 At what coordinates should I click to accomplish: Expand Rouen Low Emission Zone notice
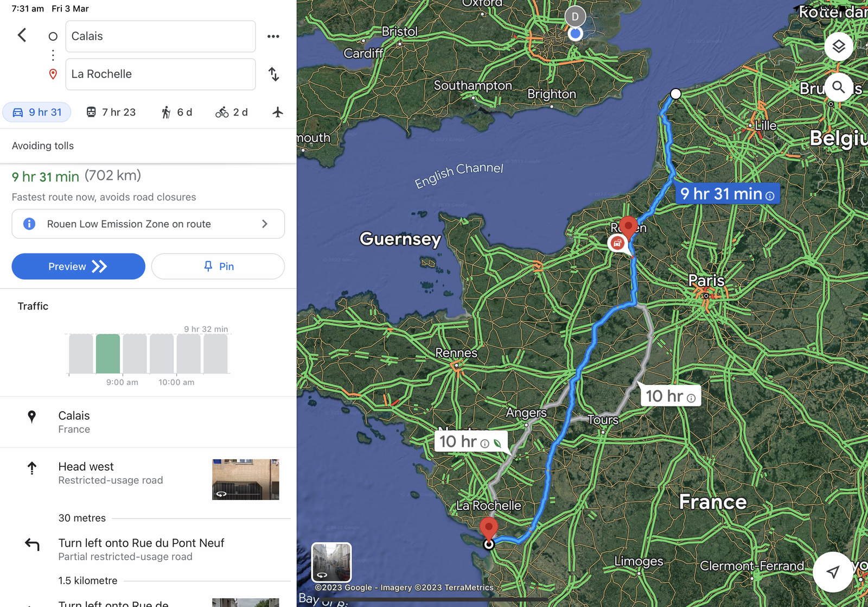point(148,224)
